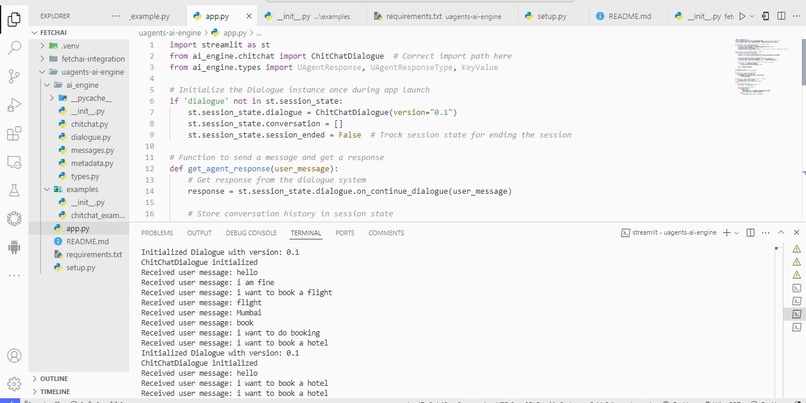Image resolution: width=806 pixels, height=403 pixels.
Task: Open the run button dropdown arrow
Action: point(752,16)
